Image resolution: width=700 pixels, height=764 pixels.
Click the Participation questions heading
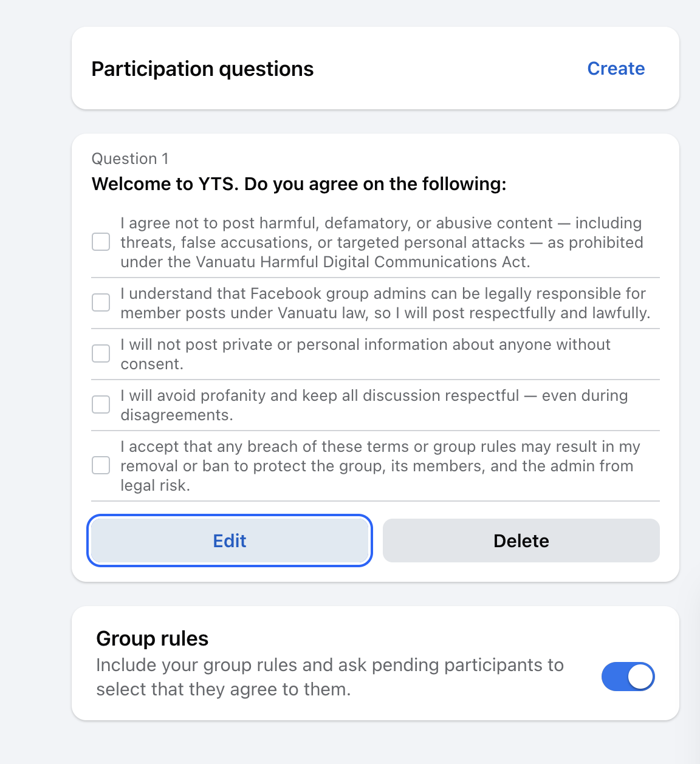coord(202,69)
